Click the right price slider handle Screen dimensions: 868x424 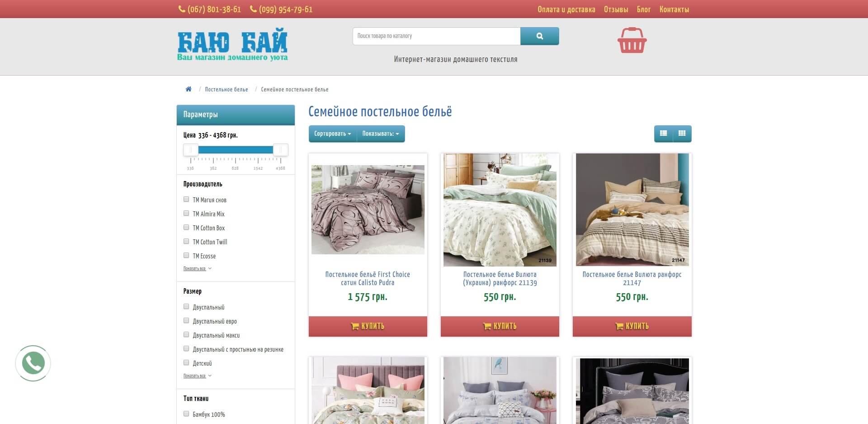pos(280,150)
